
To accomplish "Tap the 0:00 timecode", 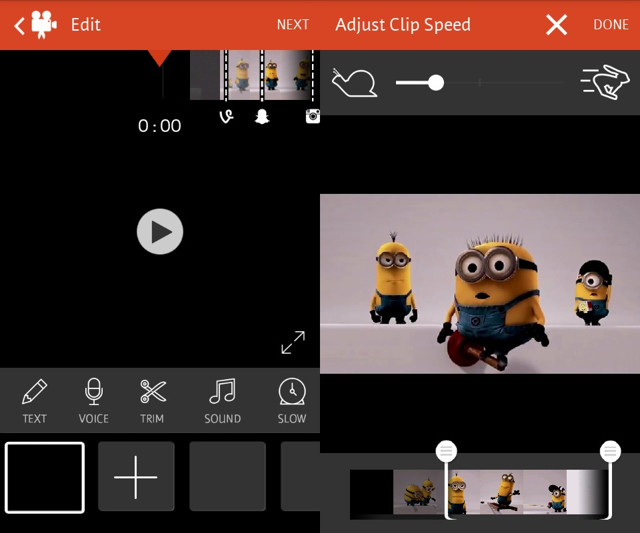I will coord(160,126).
